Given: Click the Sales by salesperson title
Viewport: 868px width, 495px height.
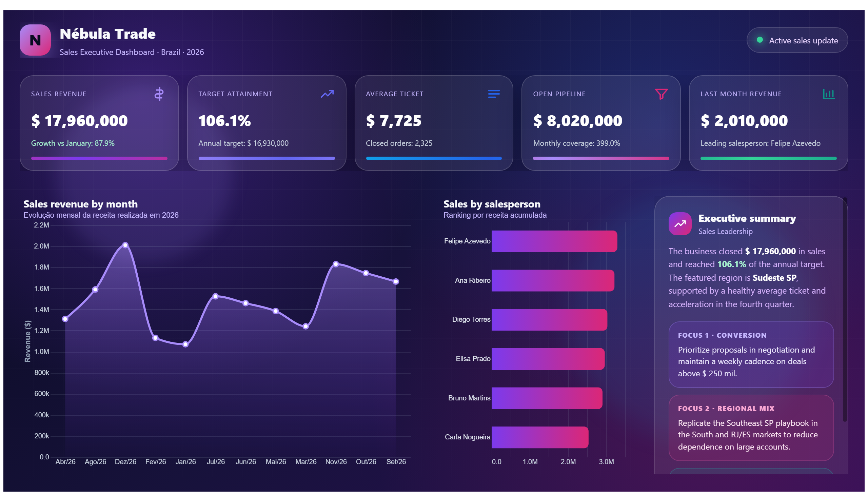Looking at the screenshot, I should 492,204.
